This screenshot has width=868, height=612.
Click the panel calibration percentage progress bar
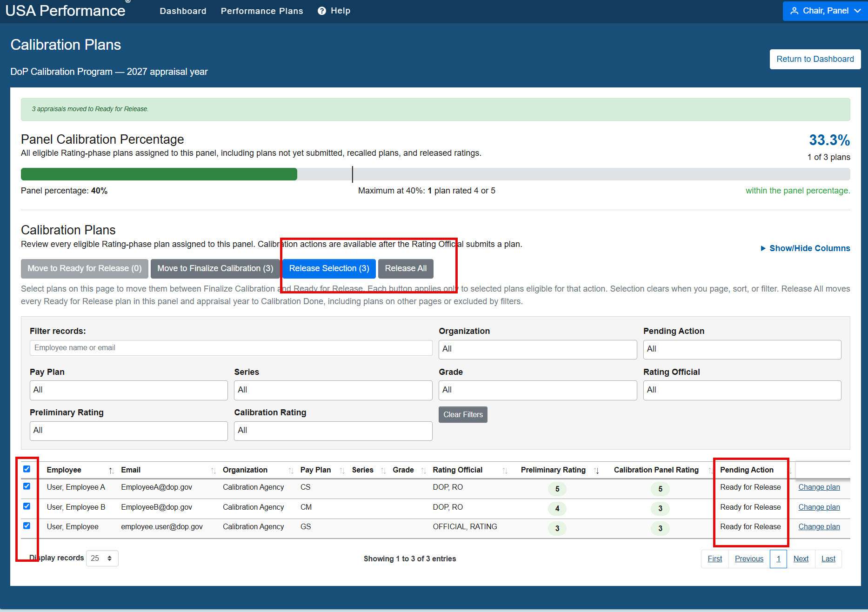[x=435, y=174]
